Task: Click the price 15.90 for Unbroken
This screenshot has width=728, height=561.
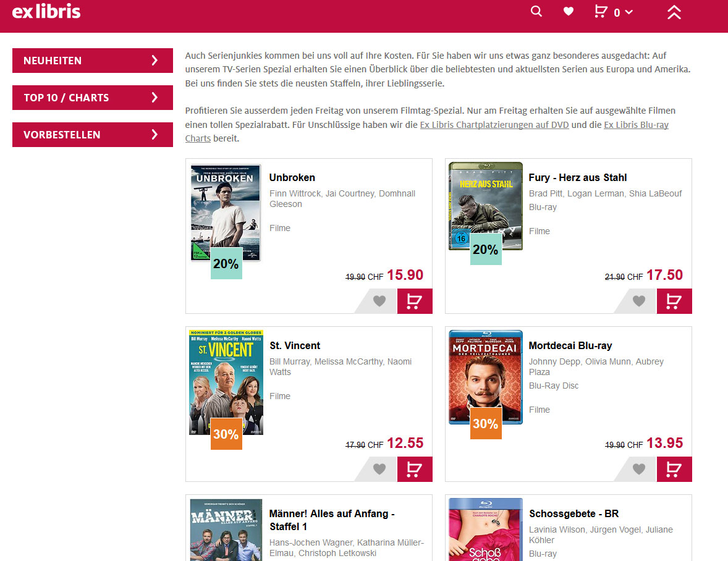Action: pos(405,275)
